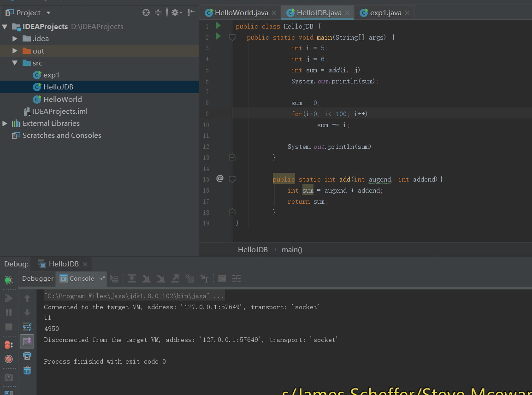Click the Collapse All icon in the Project panel
The width and height of the screenshot is (532, 395).
point(158,12)
